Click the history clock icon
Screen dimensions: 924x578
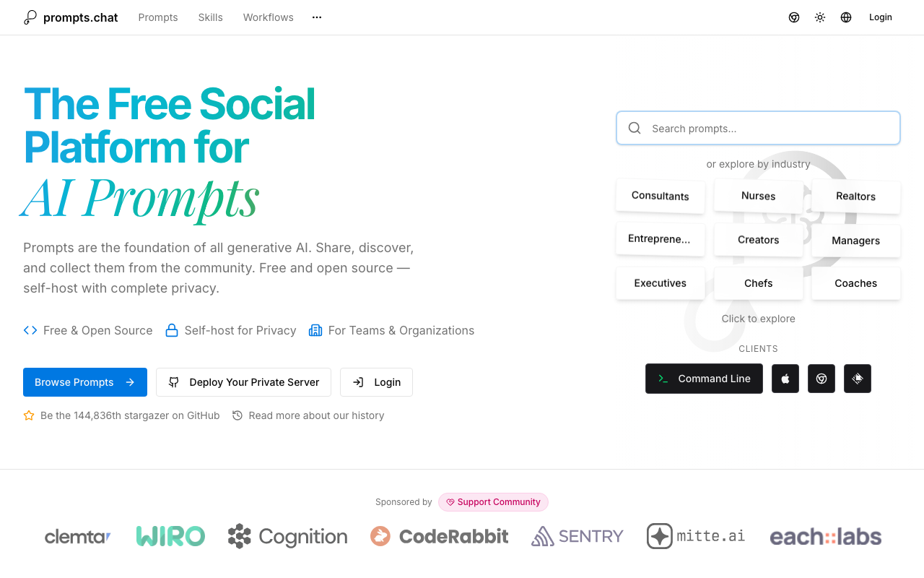pyautogui.click(x=237, y=415)
